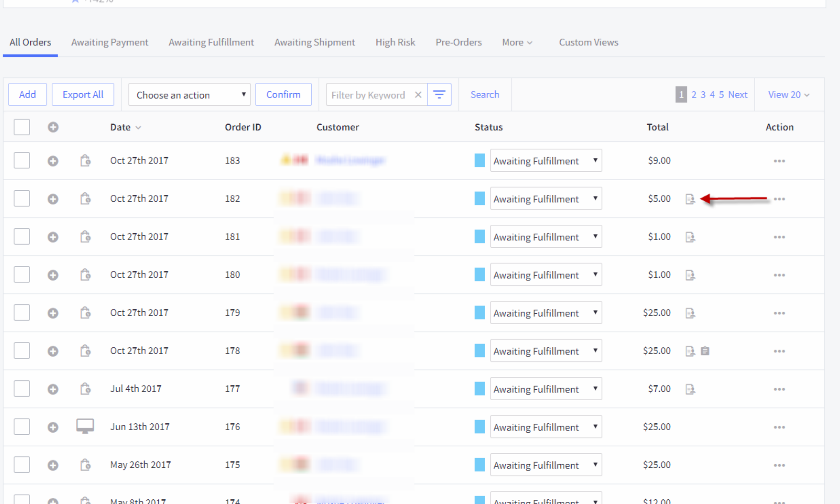This screenshot has width=840, height=504.
Task: Open the note icon for order 182
Action: pos(690,199)
